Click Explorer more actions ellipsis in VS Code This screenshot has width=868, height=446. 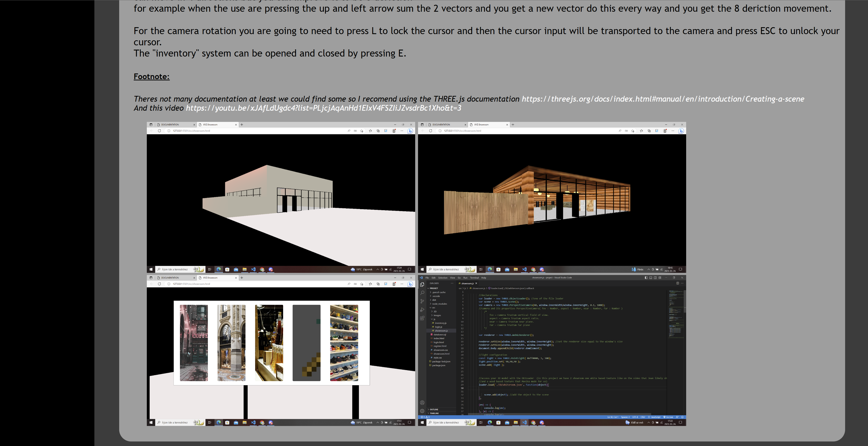pos(452,283)
